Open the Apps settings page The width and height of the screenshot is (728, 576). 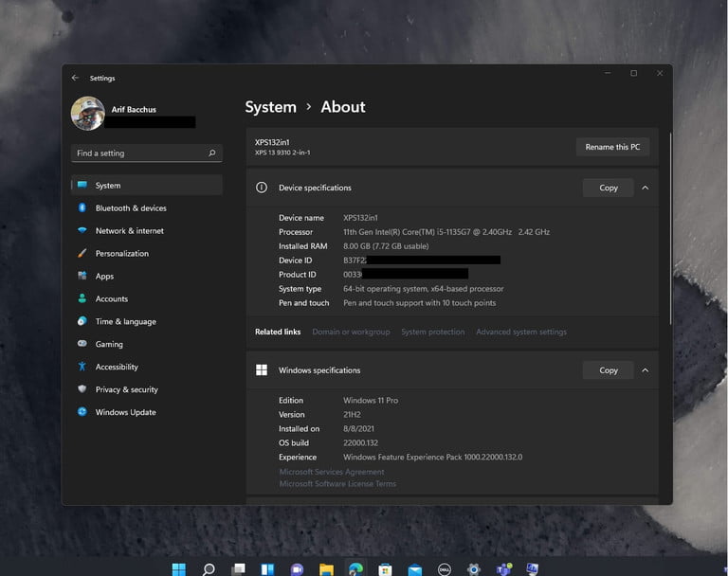click(104, 277)
